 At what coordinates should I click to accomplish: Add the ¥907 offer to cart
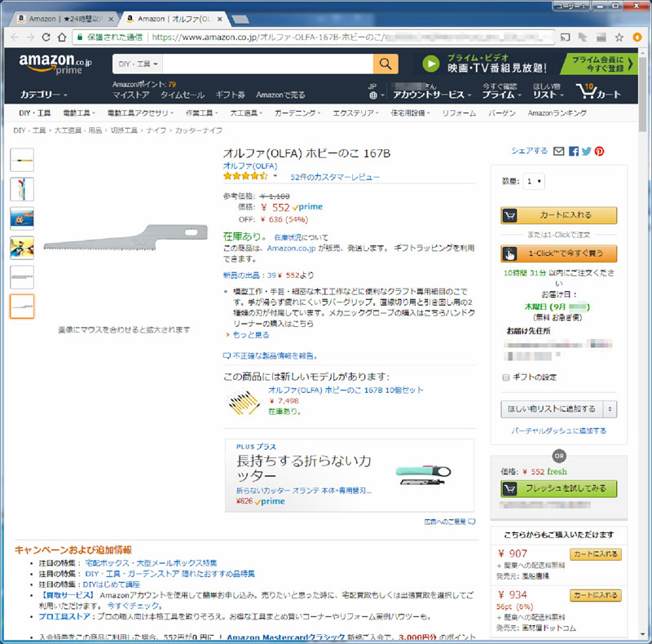coord(596,554)
